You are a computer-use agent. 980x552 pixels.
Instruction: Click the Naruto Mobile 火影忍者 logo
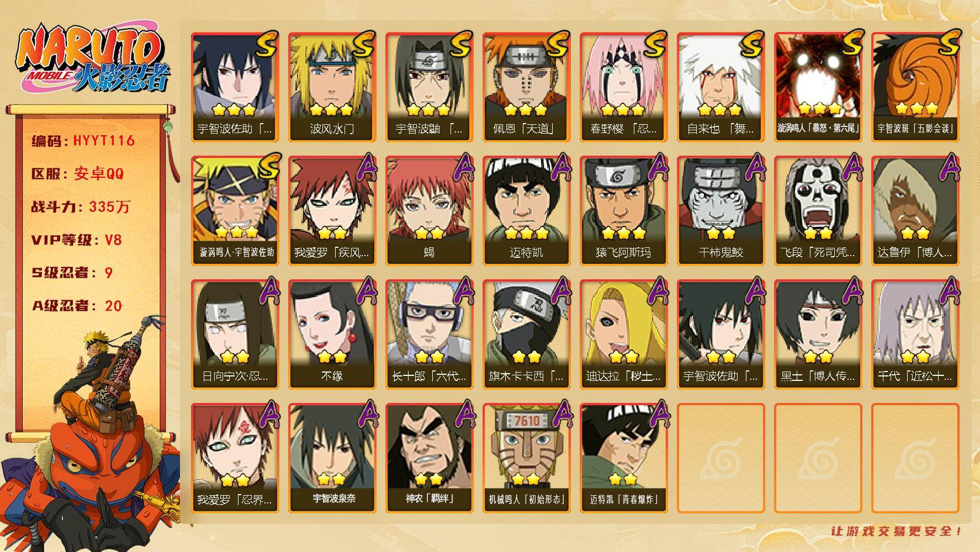click(x=92, y=60)
